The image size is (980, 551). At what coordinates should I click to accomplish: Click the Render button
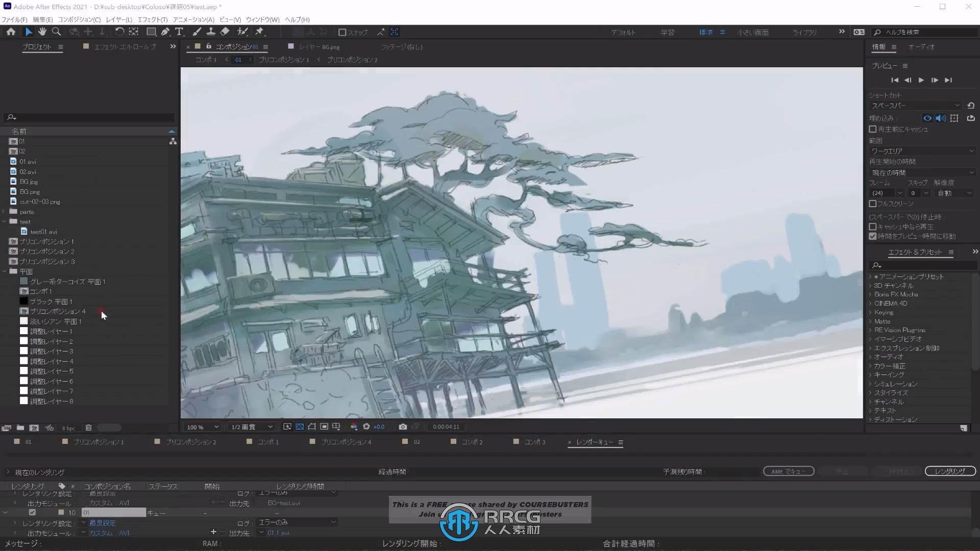tap(950, 471)
